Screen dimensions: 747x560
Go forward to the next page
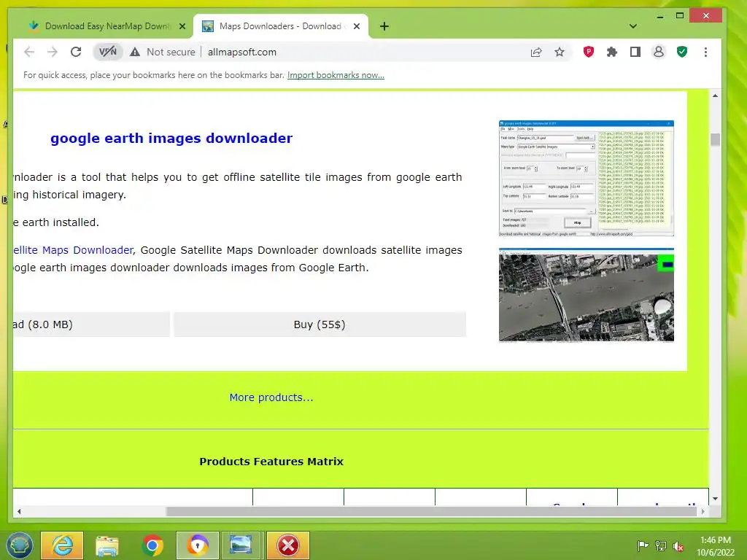tap(53, 52)
